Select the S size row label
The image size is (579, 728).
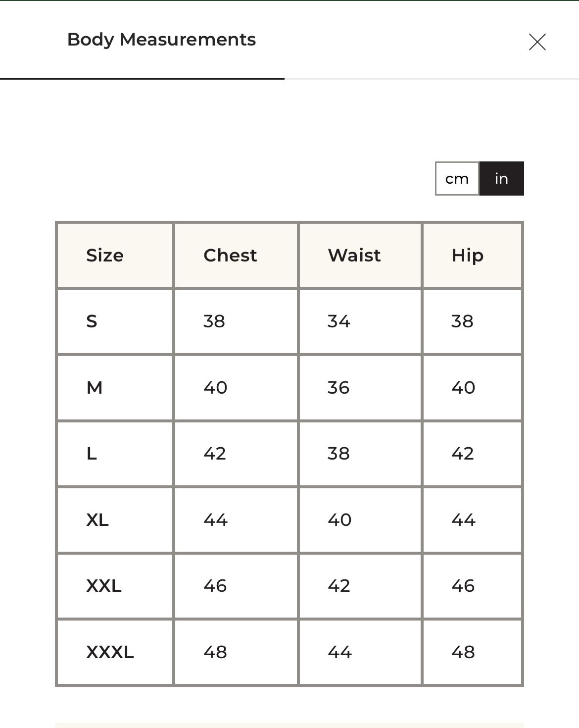[92, 321]
